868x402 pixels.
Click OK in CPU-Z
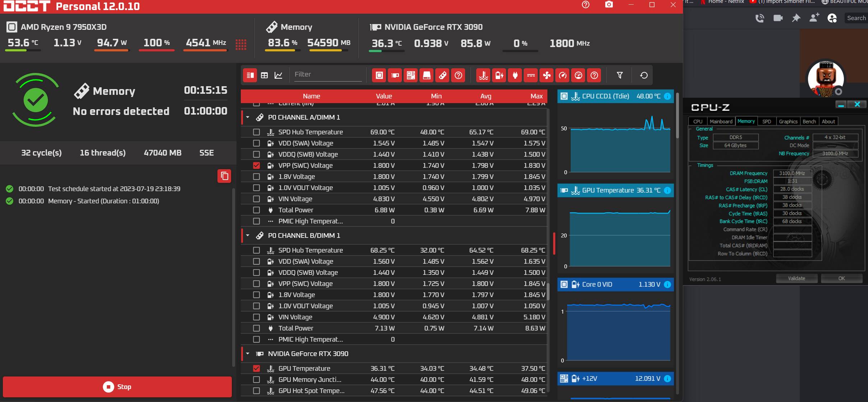[842, 278]
